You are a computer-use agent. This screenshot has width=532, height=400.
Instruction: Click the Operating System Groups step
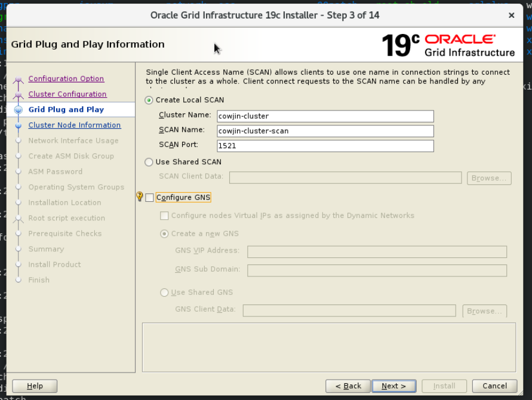point(76,187)
